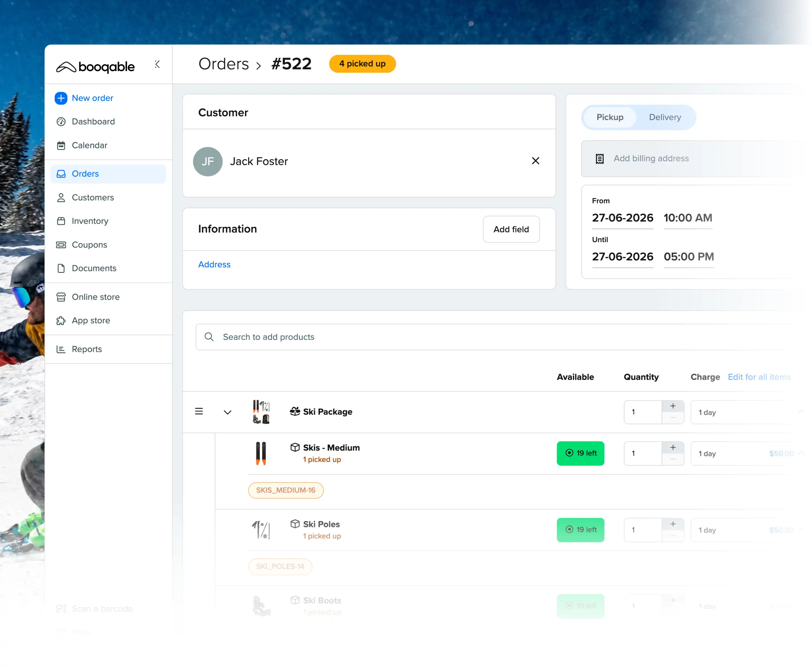
Task: Collapse the sidebar with the chevron icon
Action: [x=157, y=64]
